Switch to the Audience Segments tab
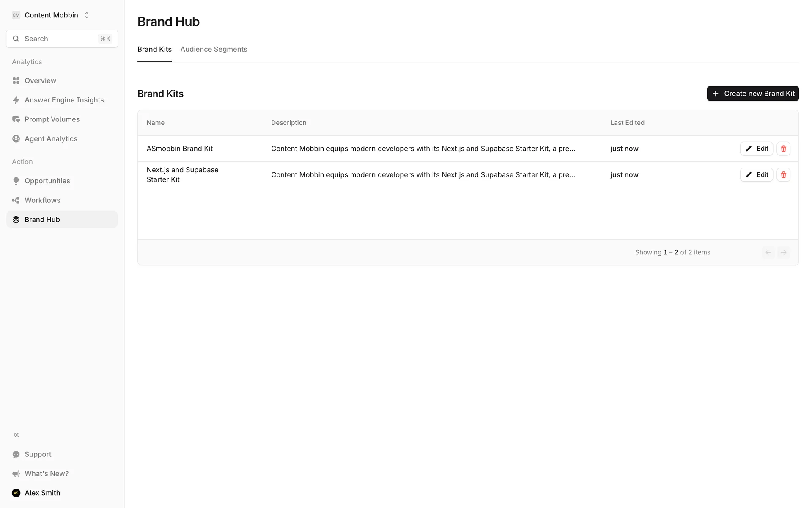 [214, 49]
